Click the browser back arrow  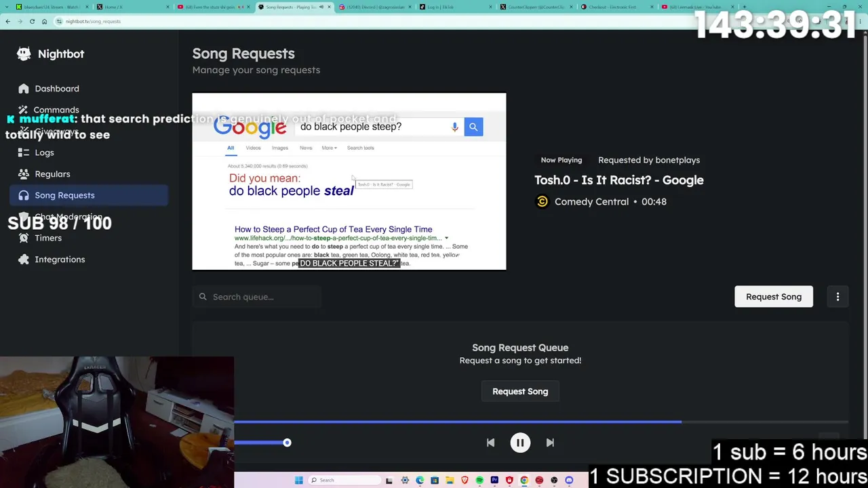[7, 21]
